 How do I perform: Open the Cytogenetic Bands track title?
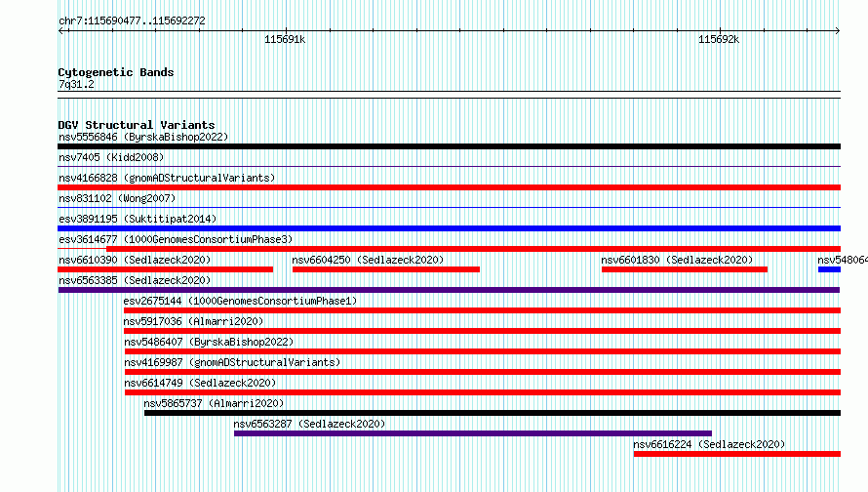coord(116,72)
